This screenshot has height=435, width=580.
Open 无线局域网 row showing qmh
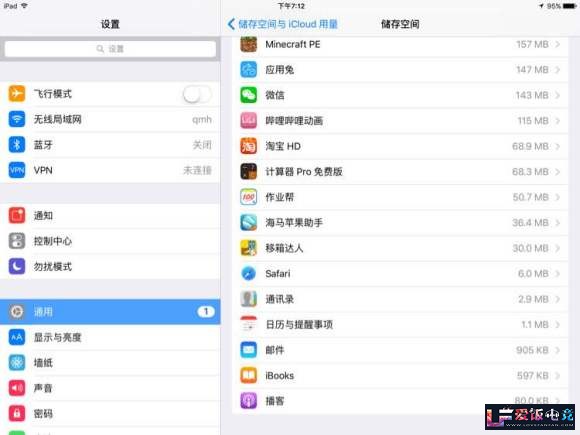[x=110, y=119]
